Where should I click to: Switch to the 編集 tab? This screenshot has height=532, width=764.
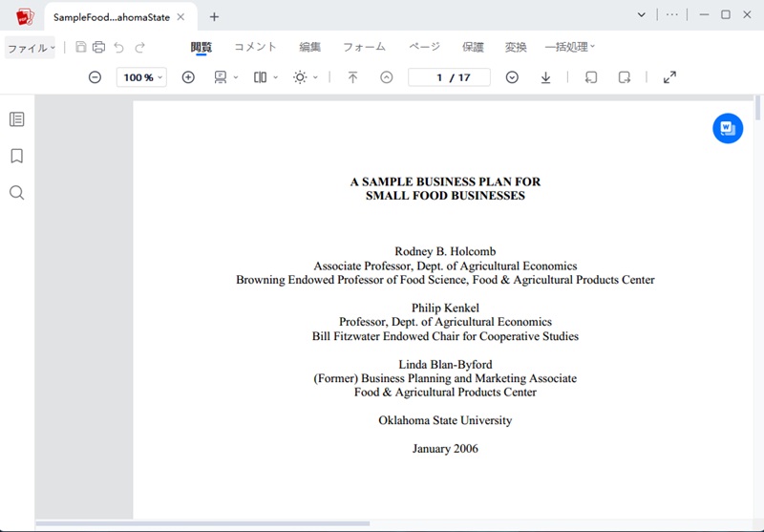(309, 47)
